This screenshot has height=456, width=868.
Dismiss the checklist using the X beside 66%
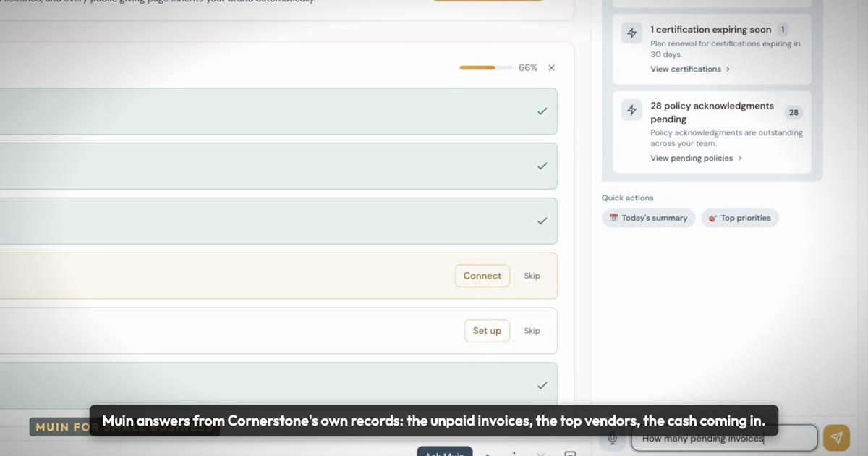tap(551, 68)
